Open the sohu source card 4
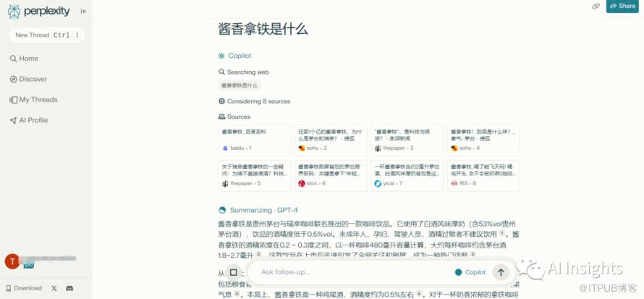This screenshot has width=644, height=299. [483, 140]
